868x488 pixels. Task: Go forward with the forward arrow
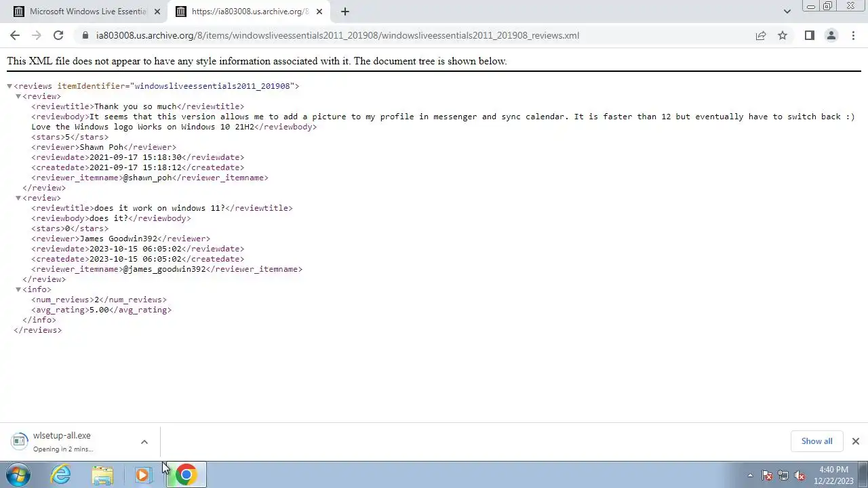[x=37, y=35]
